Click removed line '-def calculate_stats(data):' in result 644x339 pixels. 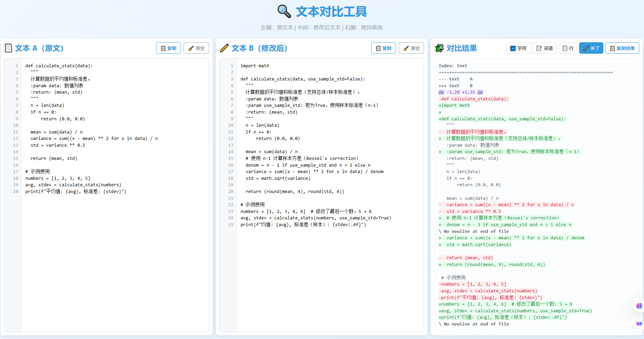click(x=474, y=99)
